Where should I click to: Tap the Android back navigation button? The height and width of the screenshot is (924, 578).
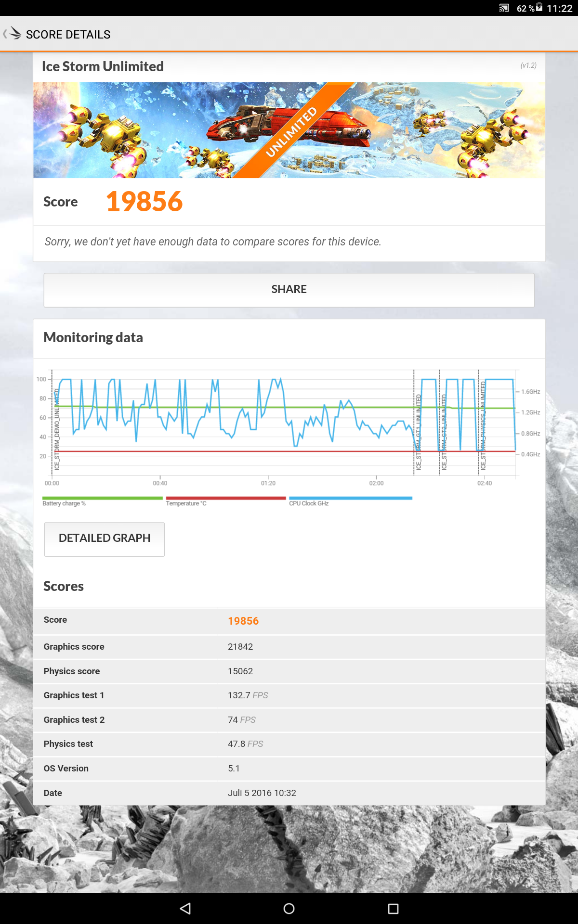tap(185, 909)
